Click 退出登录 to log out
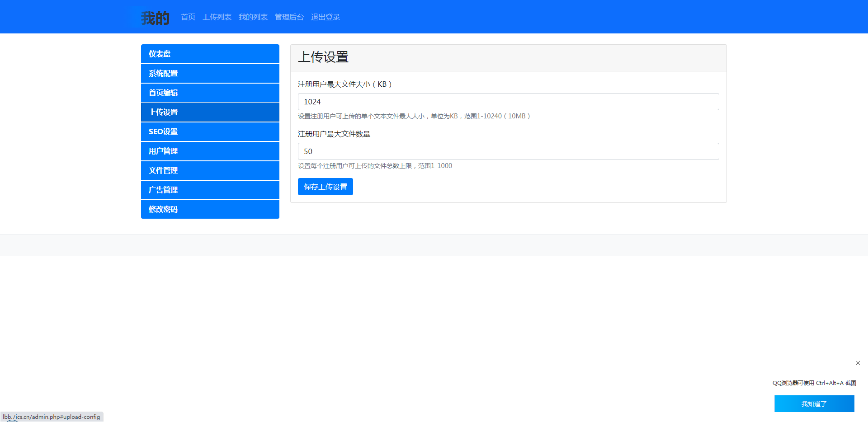Viewport: 868px width, 422px height. [325, 17]
